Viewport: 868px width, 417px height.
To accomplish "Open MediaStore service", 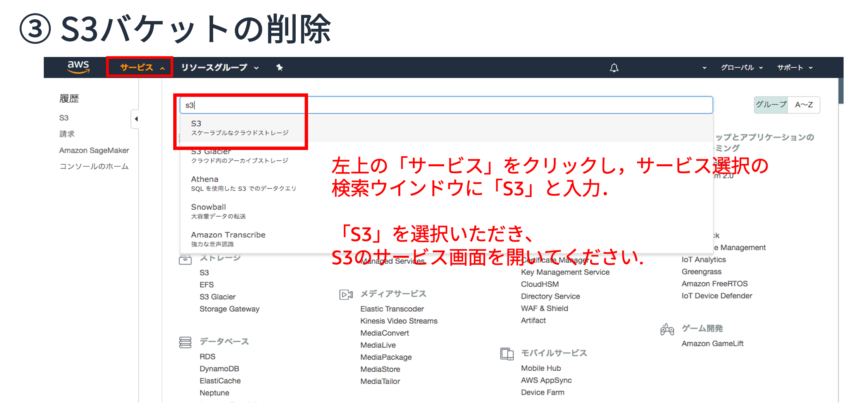I will coord(380,369).
